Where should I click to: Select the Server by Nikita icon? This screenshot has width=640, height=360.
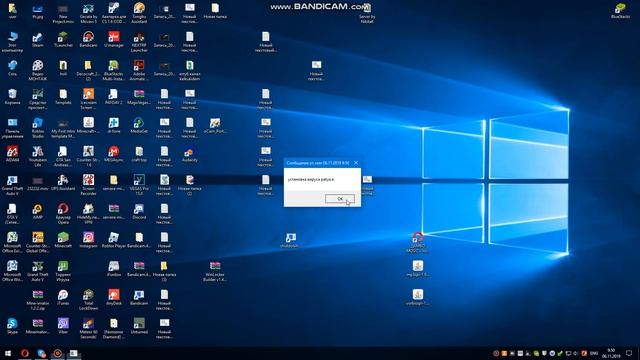point(367,13)
